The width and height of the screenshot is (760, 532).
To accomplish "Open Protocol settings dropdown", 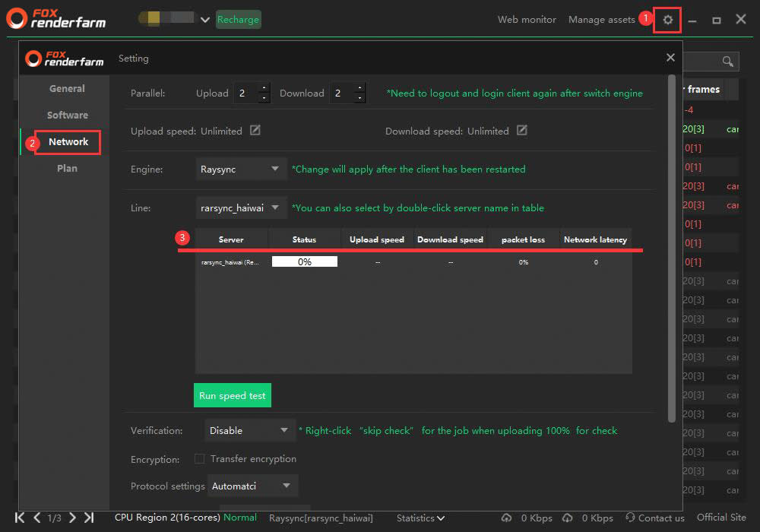I will (252, 486).
